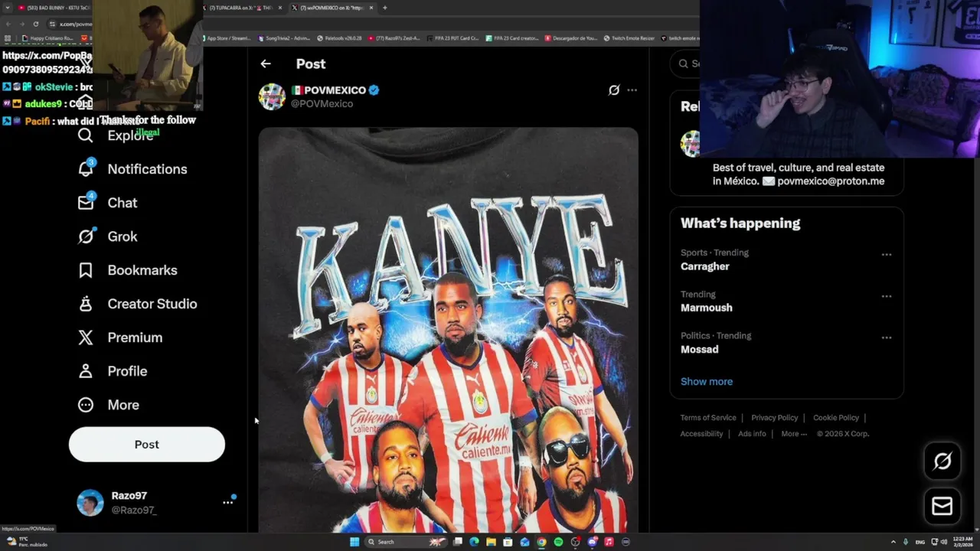This screenshot has height=551, width=980.
Task: Open Paletools bookmark
Action: click(x=341, y=38)
